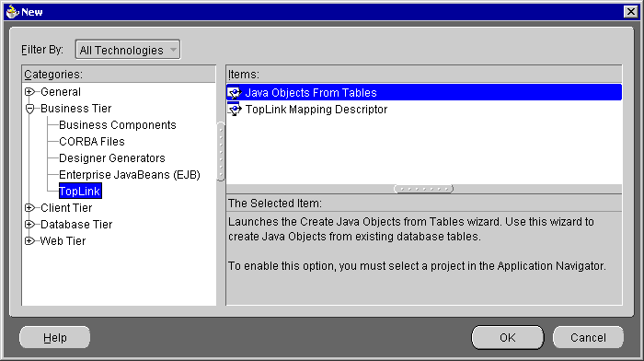Select the Database Tier category

tap(76, 225)
